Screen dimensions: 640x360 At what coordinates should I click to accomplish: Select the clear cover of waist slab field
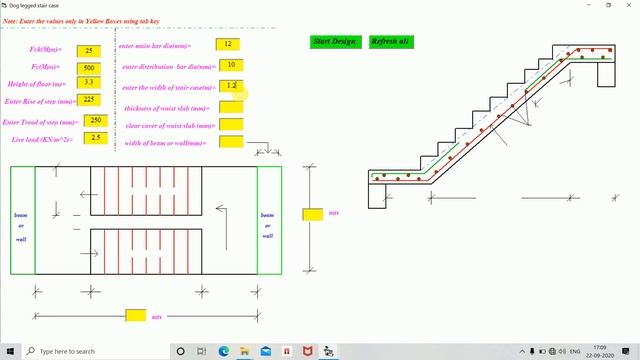[231, 124]
